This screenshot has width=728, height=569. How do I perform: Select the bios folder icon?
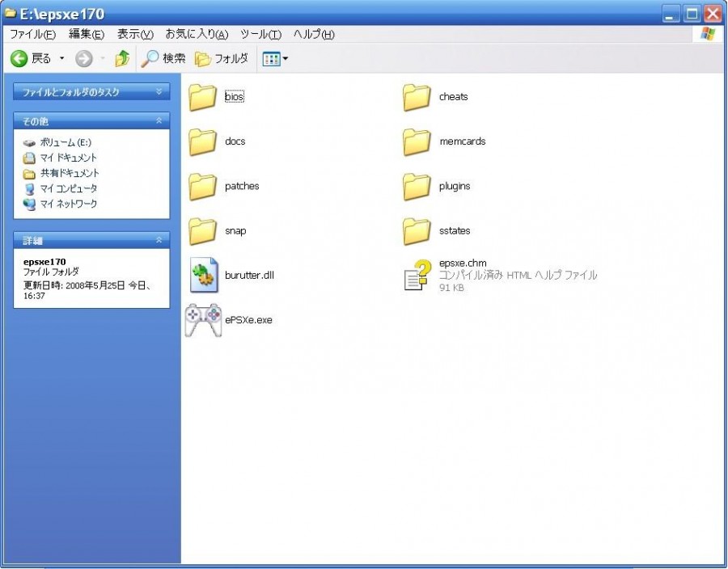[203, 97]
